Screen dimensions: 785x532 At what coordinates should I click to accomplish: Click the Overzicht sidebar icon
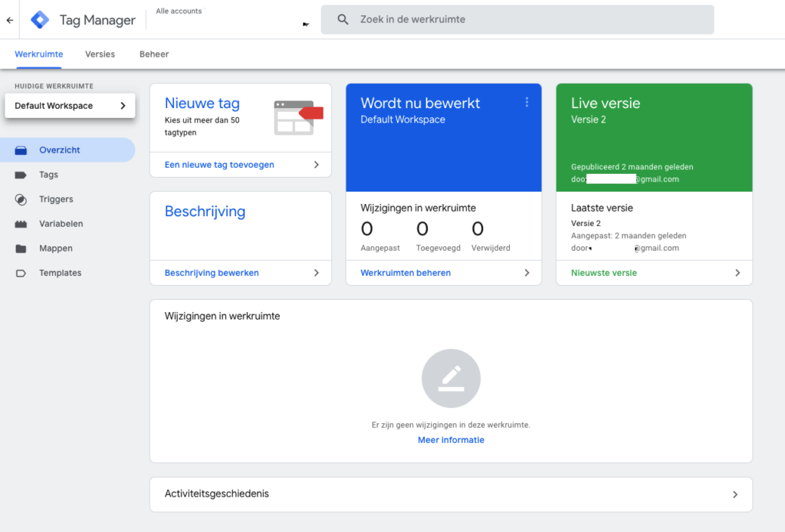[21, 150]
